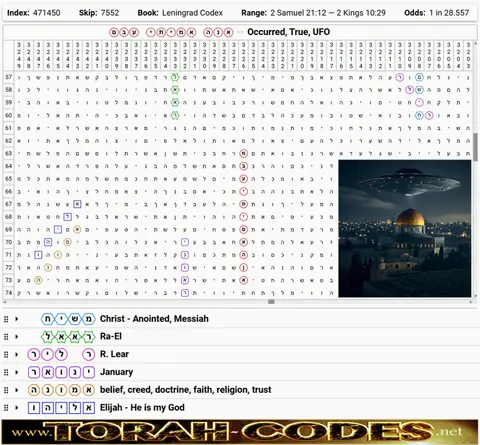Click the orange circled letter in row 73

pyautogui.click(x=38, y=280)
